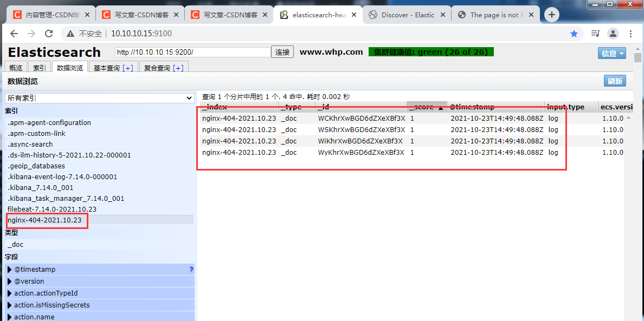644x321 pixels.
Task: Select the .kibana_7.14.0_001 index
Action: (99, 188)
